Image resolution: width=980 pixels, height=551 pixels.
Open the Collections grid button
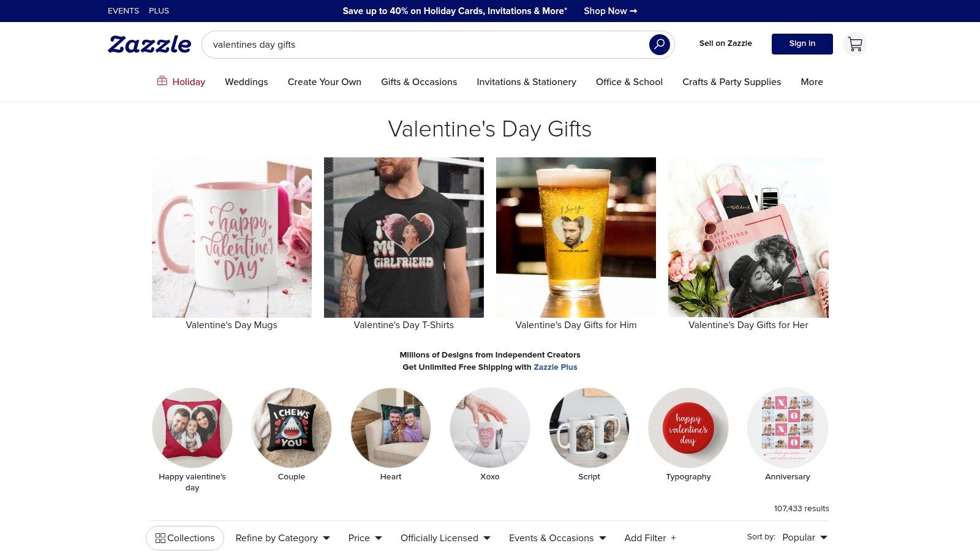185,538
